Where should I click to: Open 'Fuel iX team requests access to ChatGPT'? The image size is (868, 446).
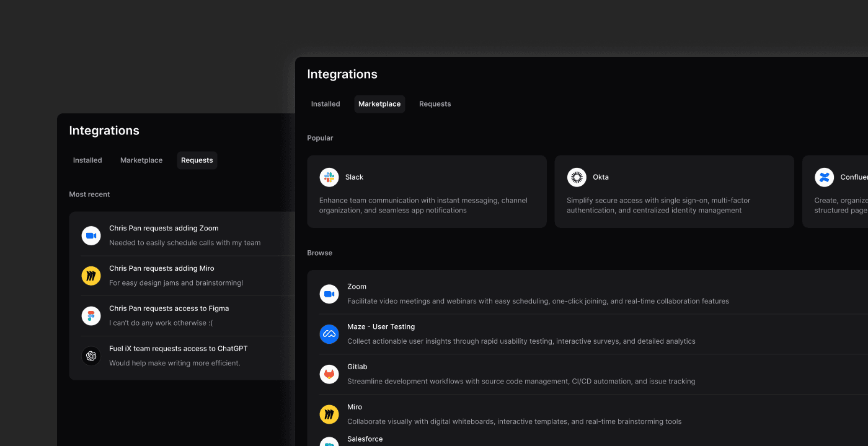click(188, 356)
